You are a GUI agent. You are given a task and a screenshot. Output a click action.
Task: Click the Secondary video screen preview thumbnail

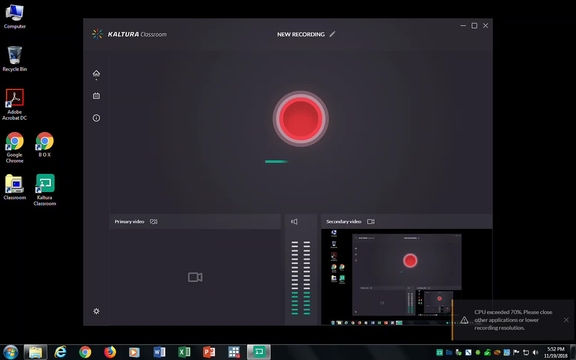[x=407, y=277]
